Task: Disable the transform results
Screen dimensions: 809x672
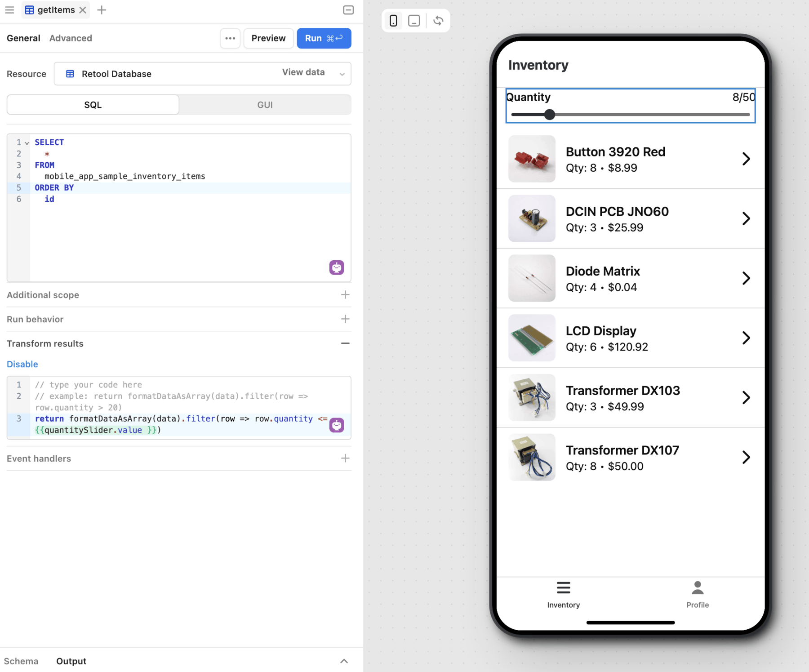Action: tap(22, 364)
